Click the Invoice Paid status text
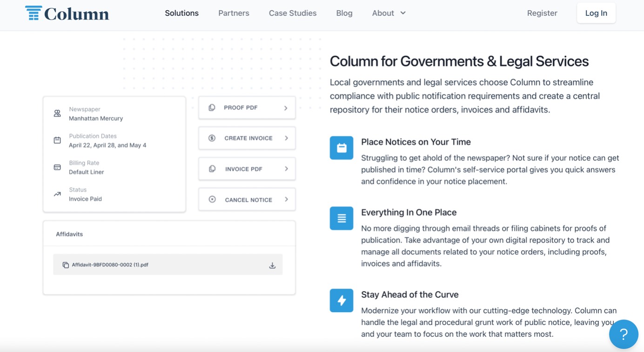 tap(85, 199)
